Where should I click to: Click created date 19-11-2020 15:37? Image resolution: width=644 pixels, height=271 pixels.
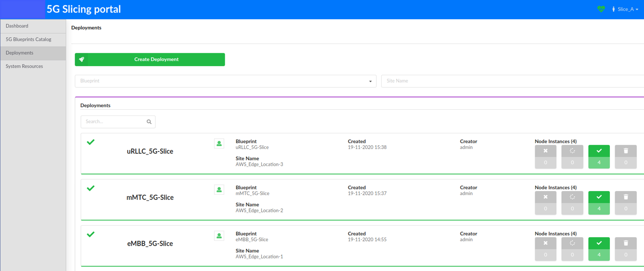367,194
